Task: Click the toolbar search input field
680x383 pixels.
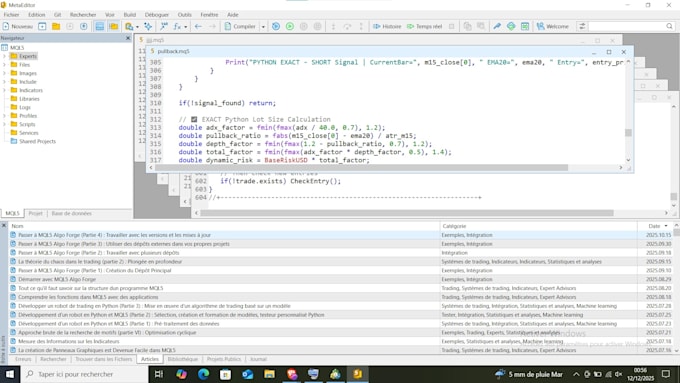Action: [x=627, y=26]
